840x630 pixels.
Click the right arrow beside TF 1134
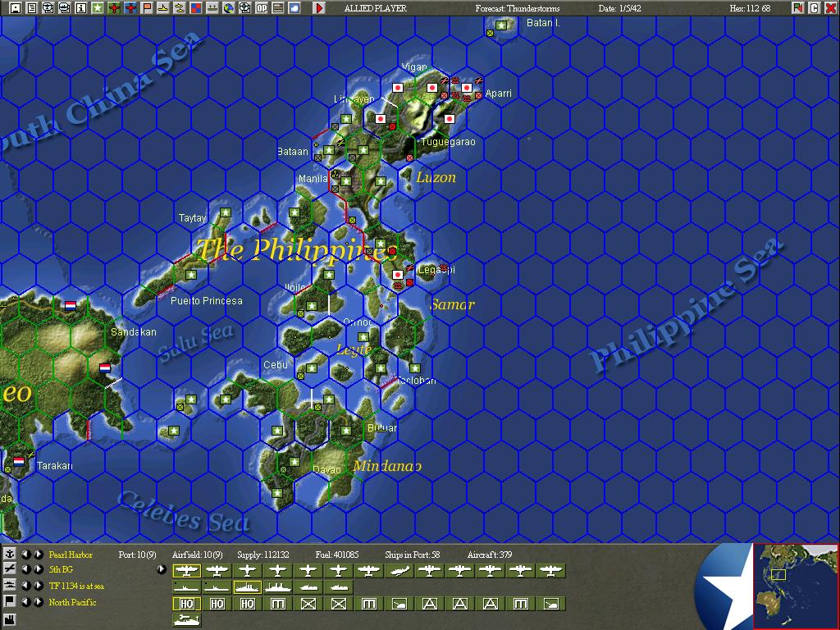pos(38,586)
